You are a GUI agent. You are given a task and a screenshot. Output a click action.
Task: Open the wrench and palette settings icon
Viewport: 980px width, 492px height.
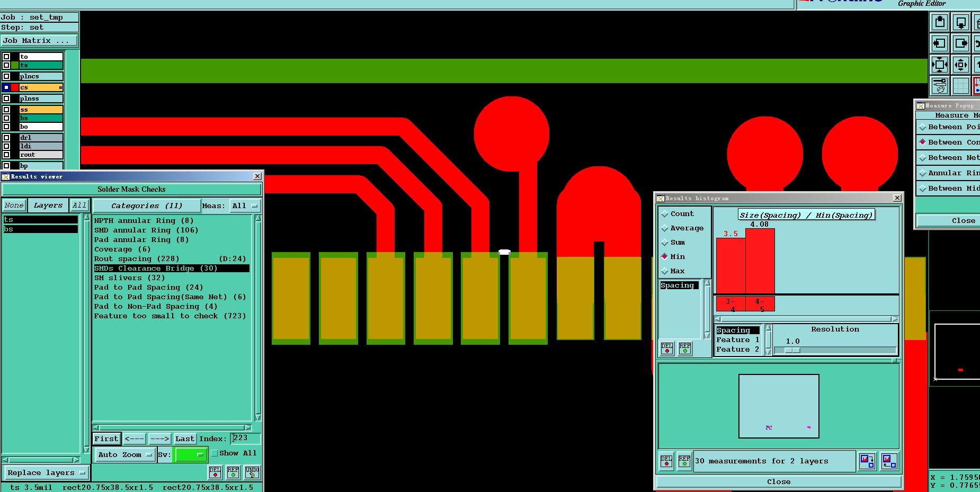pyautogui.click(x=940, y=86)
